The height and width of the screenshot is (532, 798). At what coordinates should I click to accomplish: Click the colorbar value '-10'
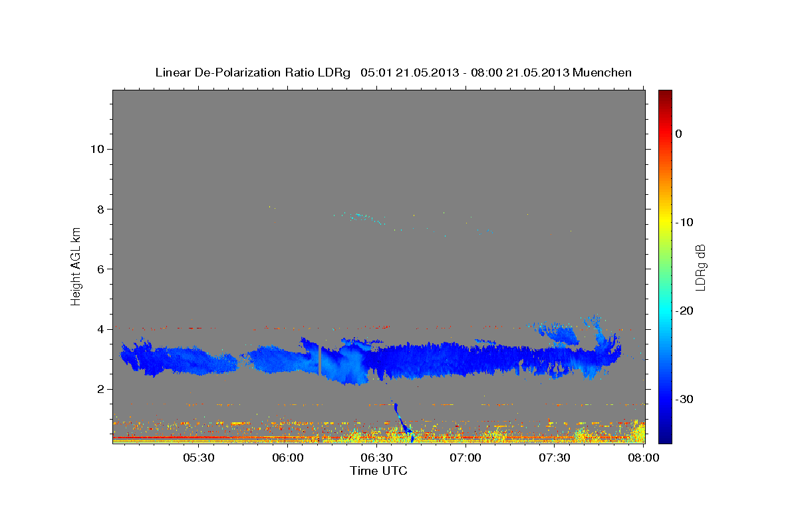[x=684, y=222]
